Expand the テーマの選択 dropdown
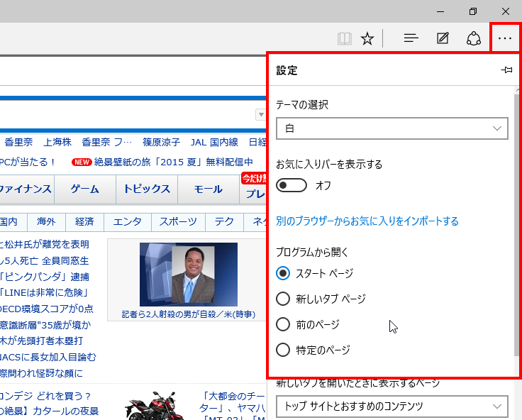522x420 pixels. 391,128
